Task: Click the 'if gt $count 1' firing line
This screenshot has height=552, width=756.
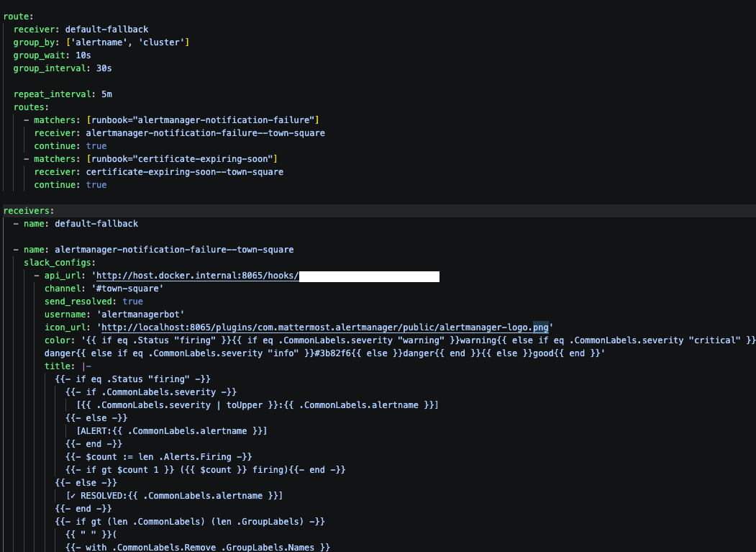Action: (x=206, y=470)
